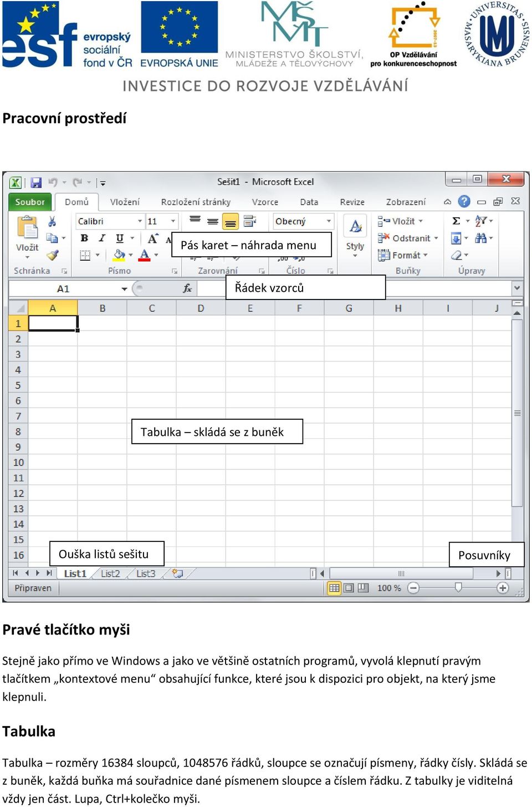The height and width of the screenshot is (807, 532).
Task: Click the wrap text icon
Action: pos(250,221)
